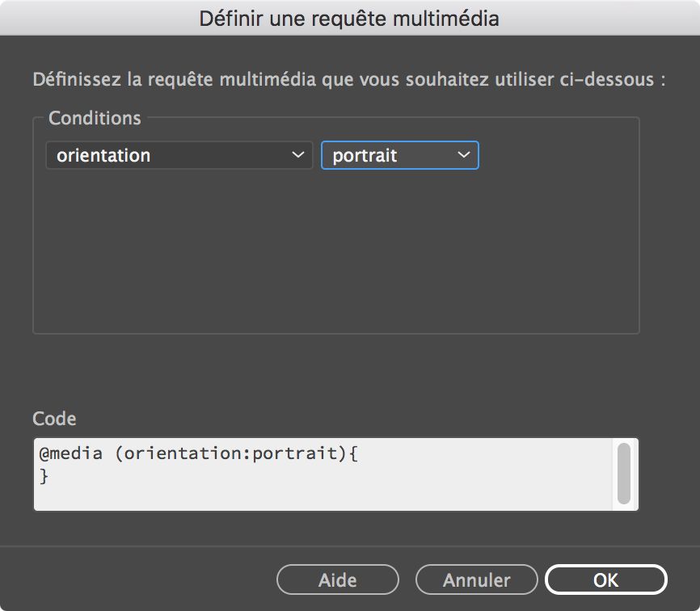Open help via the Aide button
700x611 pixels.
337,579
